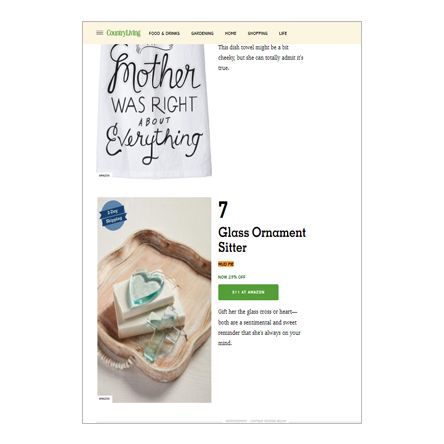Open the glass heart ornament photo
This screenshot has height=444, width=444.
(x=154, y=300)
